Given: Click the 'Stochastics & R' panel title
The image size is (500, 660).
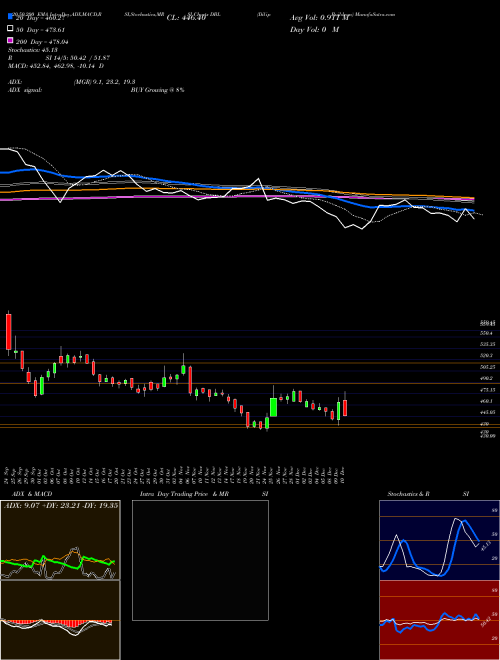Looking at the screenshot, I should pos(409,494).
